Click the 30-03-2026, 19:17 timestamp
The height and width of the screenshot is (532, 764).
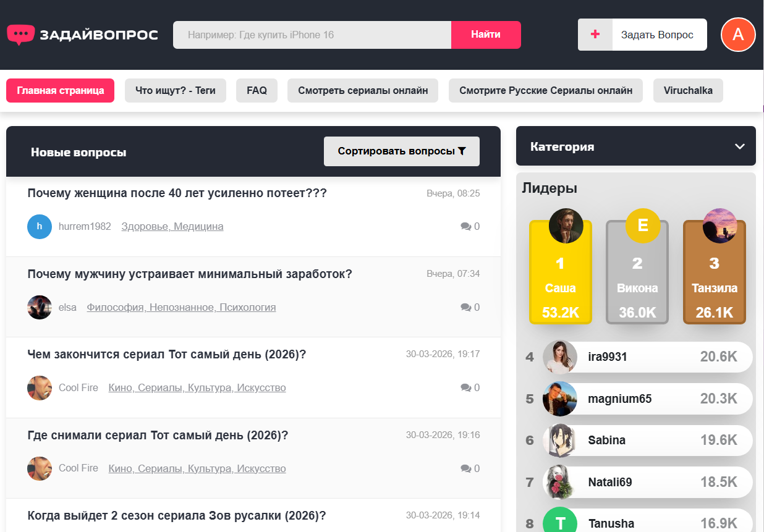click(443, 354)
